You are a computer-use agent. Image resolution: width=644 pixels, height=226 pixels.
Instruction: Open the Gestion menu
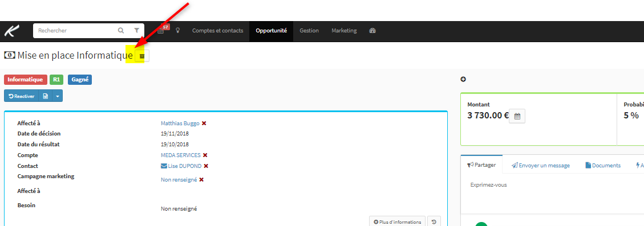(x=309, y=31)
